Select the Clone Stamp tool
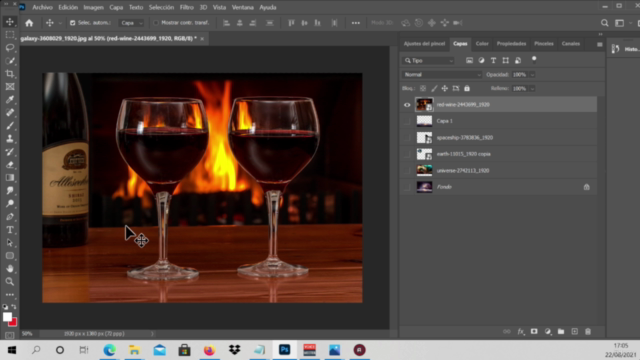This screenshot has height=360, width=640. [10, 139]
